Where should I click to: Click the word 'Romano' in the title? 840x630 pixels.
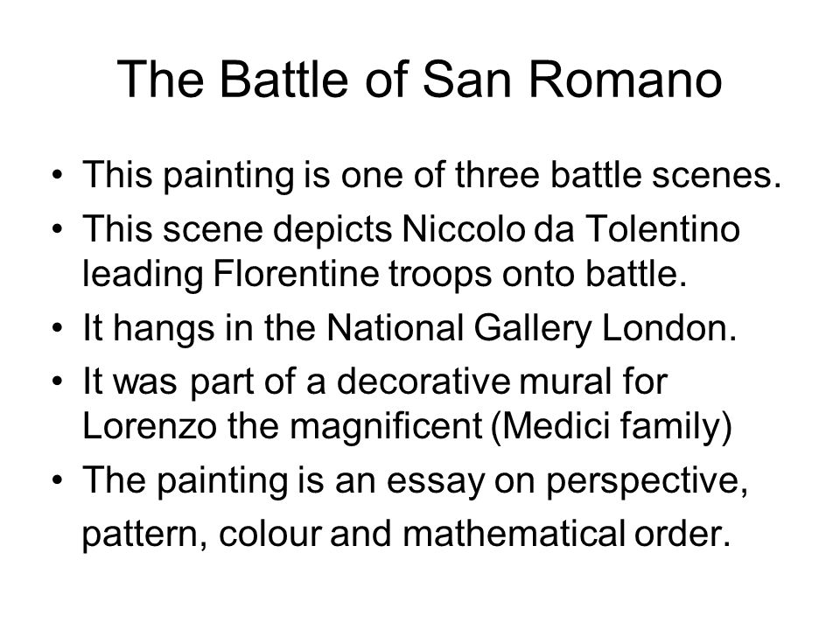(626, 80)
